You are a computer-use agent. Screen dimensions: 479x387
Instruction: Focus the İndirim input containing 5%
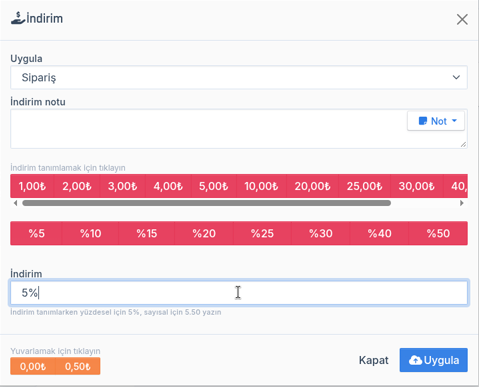[x=239, y=293]
